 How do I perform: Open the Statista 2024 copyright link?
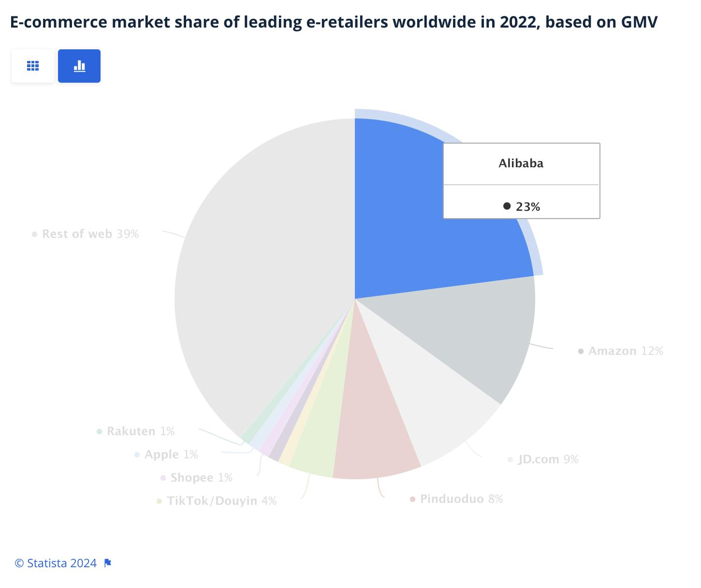click(56, 562)
